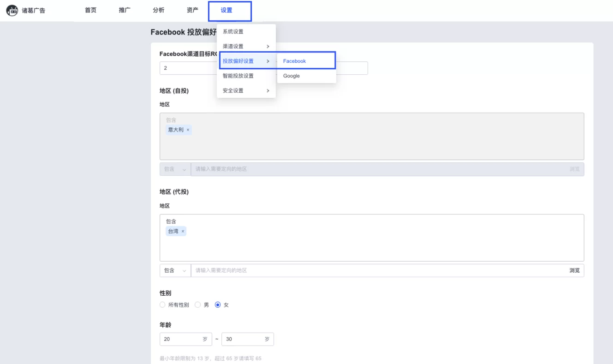Open the 分析 tab

(x=159, y=10)
